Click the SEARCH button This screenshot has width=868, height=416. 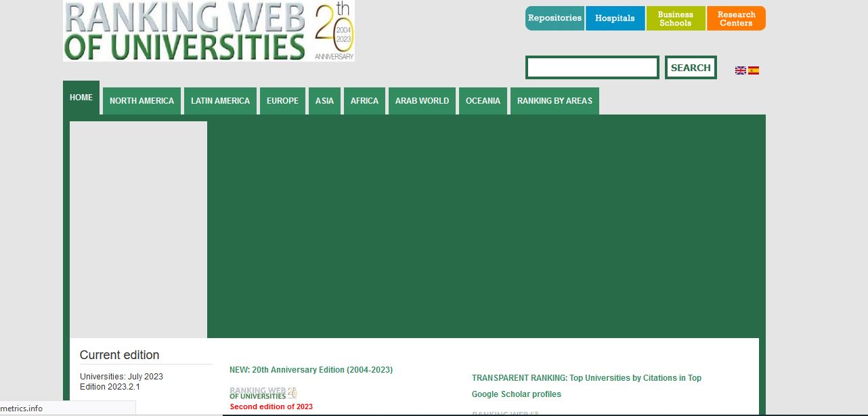tap(691, 68)
